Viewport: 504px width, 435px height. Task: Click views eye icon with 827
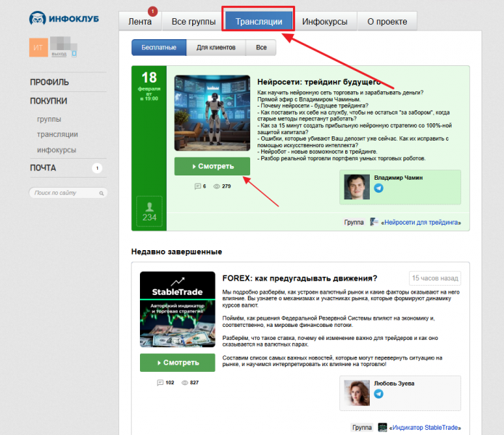click(x=185, y=383)
